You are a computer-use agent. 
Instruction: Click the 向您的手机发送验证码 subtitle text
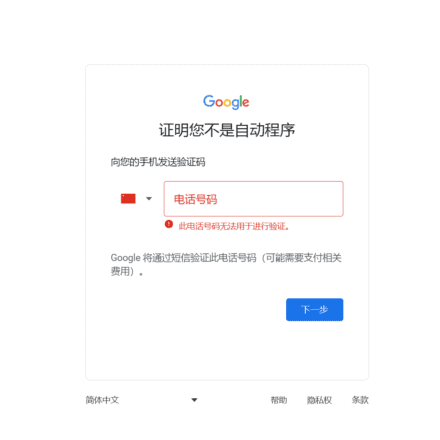[158, 162]
